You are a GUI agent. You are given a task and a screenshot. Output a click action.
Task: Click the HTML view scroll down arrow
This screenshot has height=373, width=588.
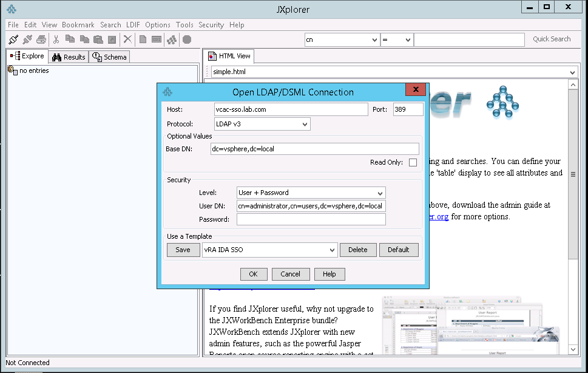click(573, 349)
